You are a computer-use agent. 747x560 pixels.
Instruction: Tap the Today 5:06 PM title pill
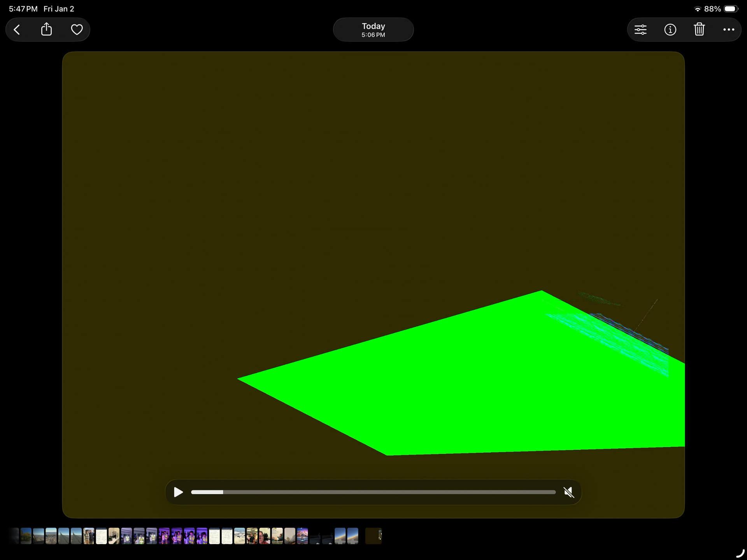pyautogui.click(x=373, y=30)
